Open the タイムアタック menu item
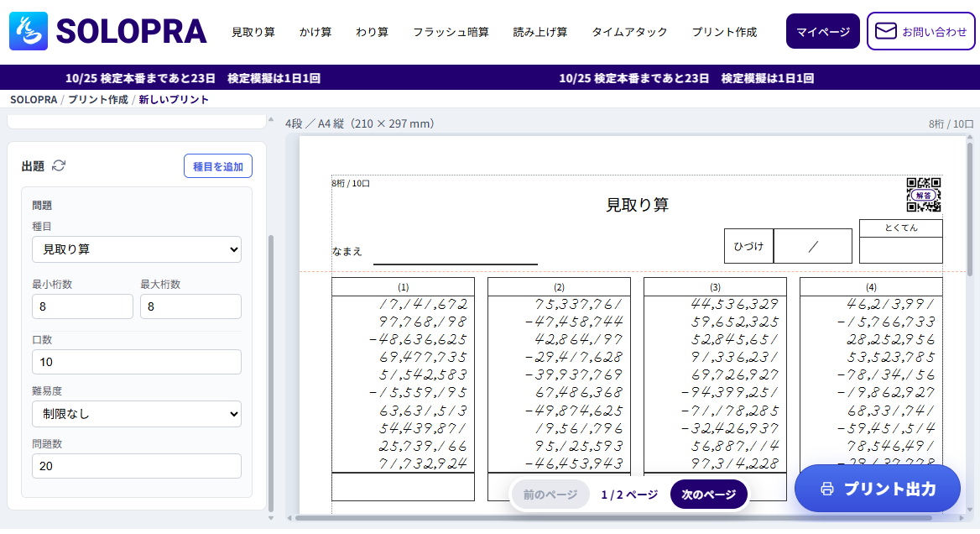This screenshot has height=534, width=980. 629,32
